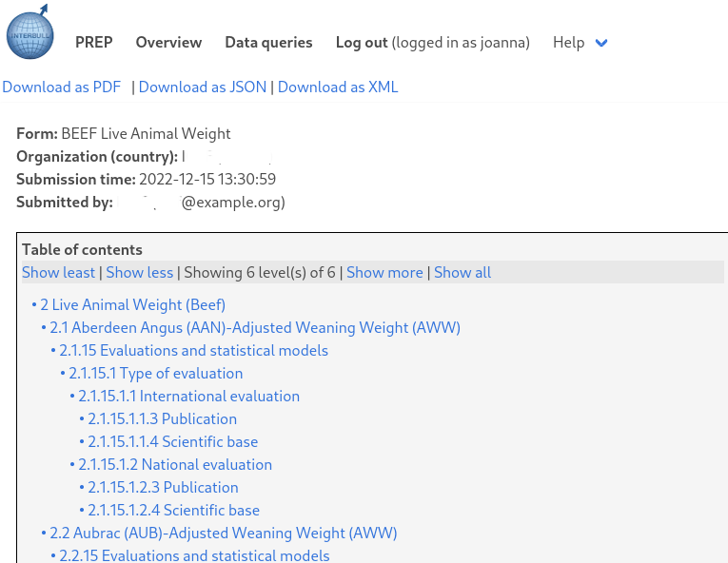Click Show all levels link
Screen dimensions: 728x563
coord(462,272)
